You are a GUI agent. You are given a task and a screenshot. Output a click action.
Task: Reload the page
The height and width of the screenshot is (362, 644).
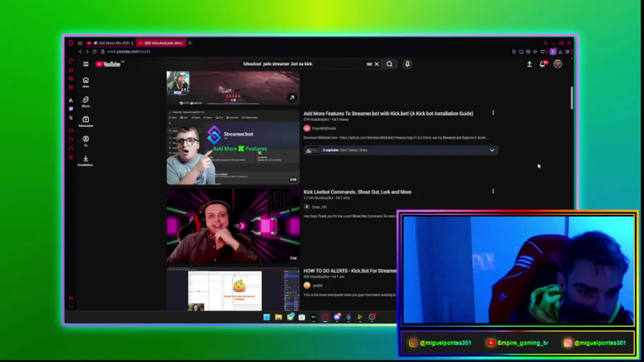(94, 51)
